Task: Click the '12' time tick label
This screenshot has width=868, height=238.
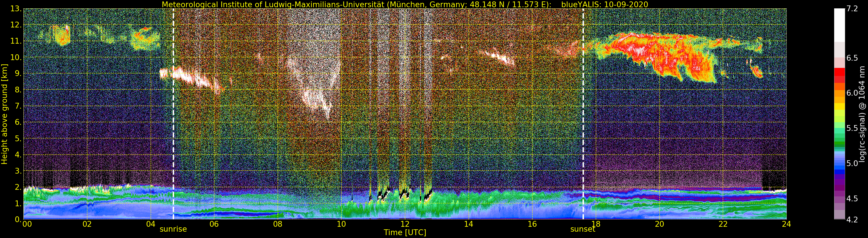Action: (x=405, y=224)
